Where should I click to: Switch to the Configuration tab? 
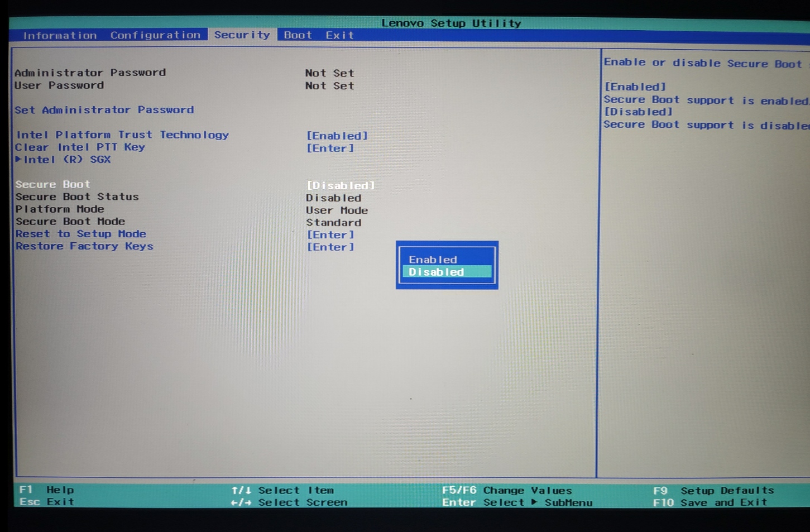tap(155, 35)
